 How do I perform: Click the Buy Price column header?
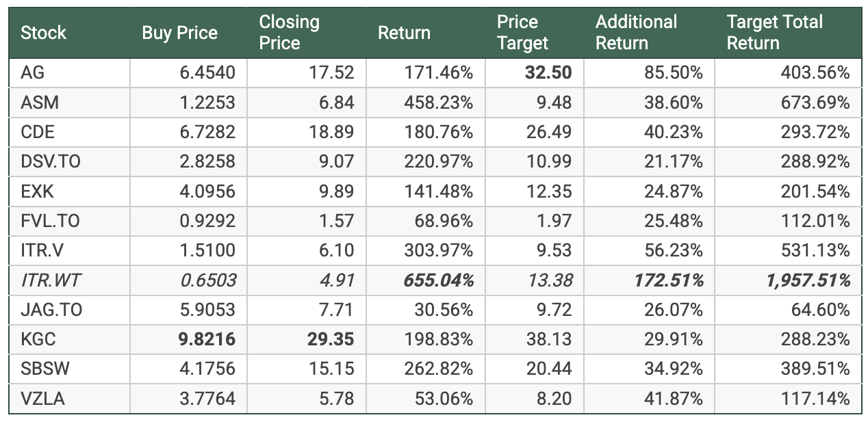pyautogui.click(x=179, y=33)
